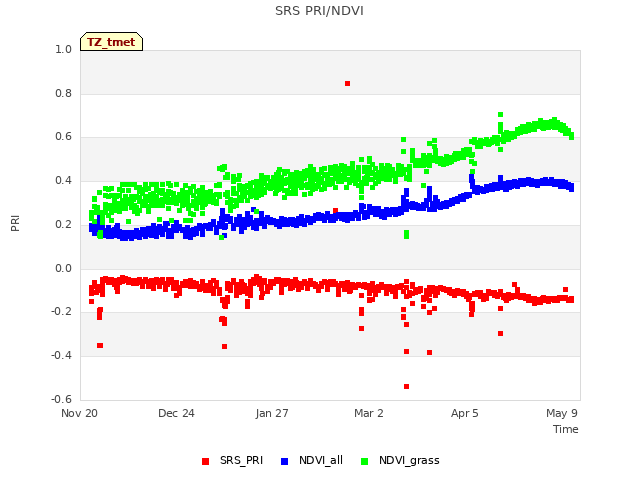640x480 pixels.
Task: Click the -0.2 y-axis tick label
Action: [61, 312]
